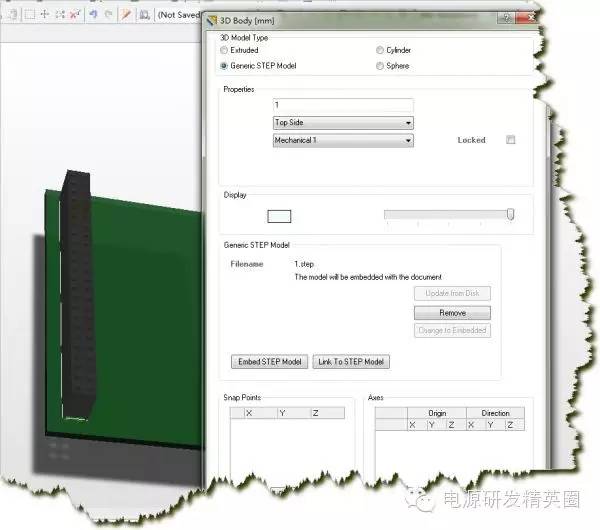Click the redo arrow in toolbar

107,15
